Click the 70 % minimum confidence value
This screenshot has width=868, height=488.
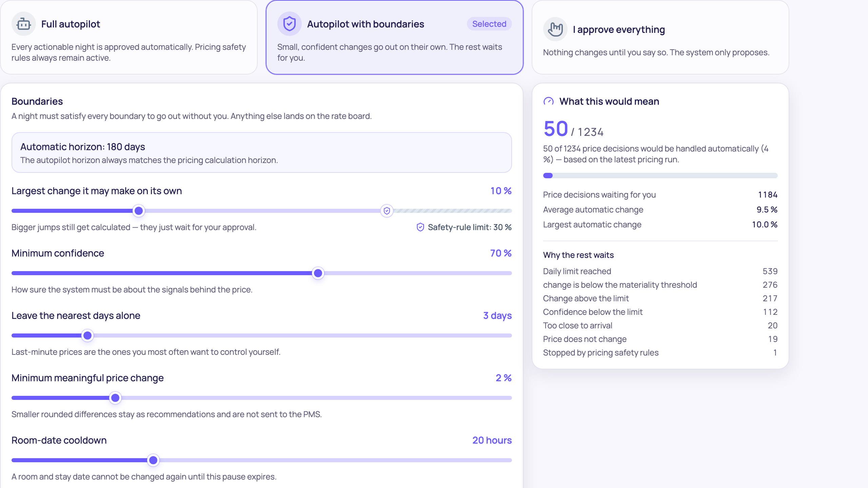tap(501, 253)
